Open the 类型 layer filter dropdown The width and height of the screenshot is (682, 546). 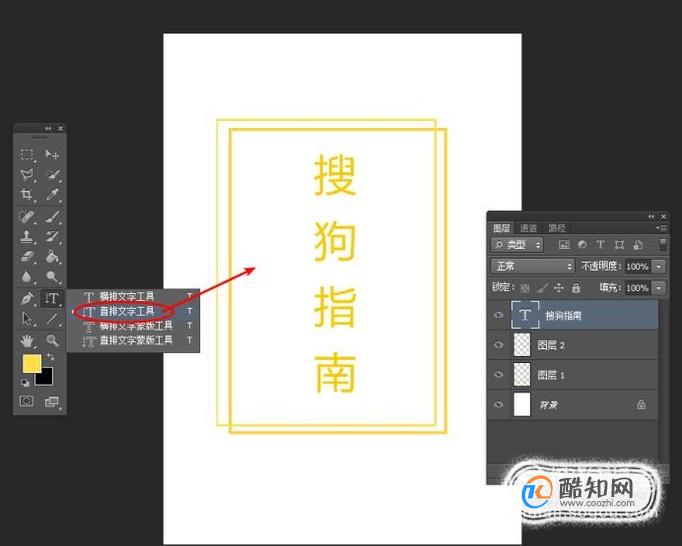pos(517,245)
